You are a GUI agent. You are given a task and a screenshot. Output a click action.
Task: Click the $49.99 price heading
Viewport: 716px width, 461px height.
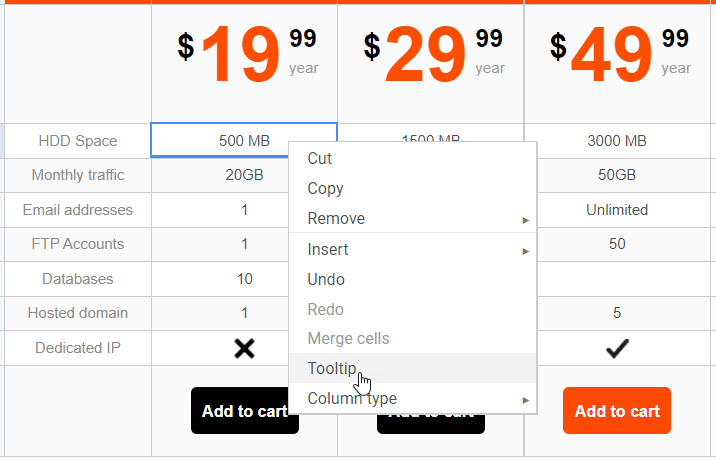[x=619, y=55]
